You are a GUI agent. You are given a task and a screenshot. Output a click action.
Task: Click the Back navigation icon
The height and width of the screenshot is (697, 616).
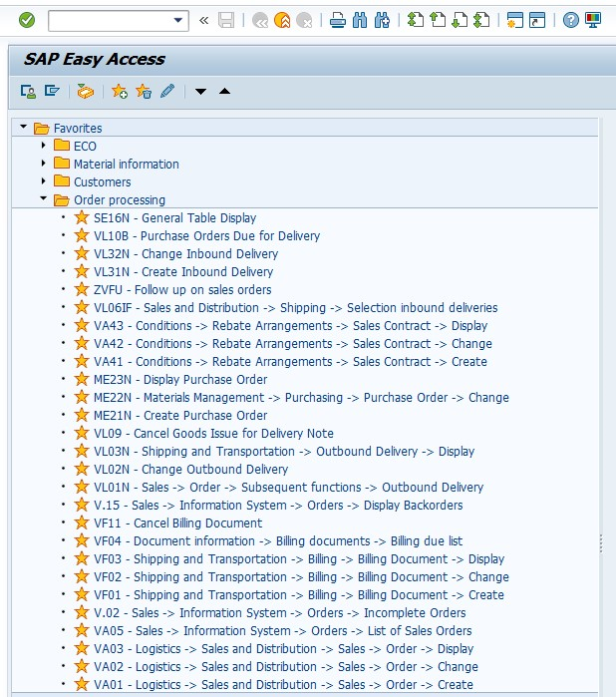click(260, 21)
